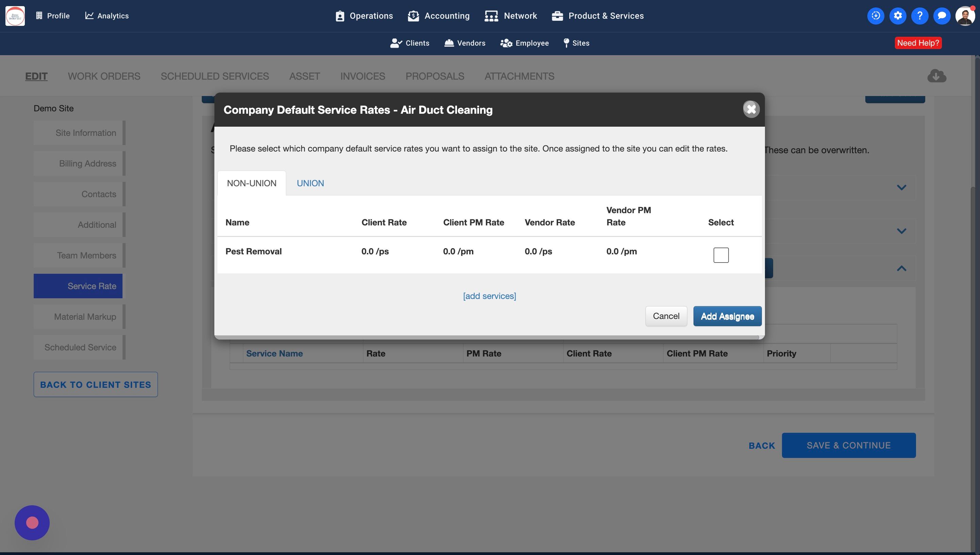Click the settings gear icon

(x=898, y=16)
